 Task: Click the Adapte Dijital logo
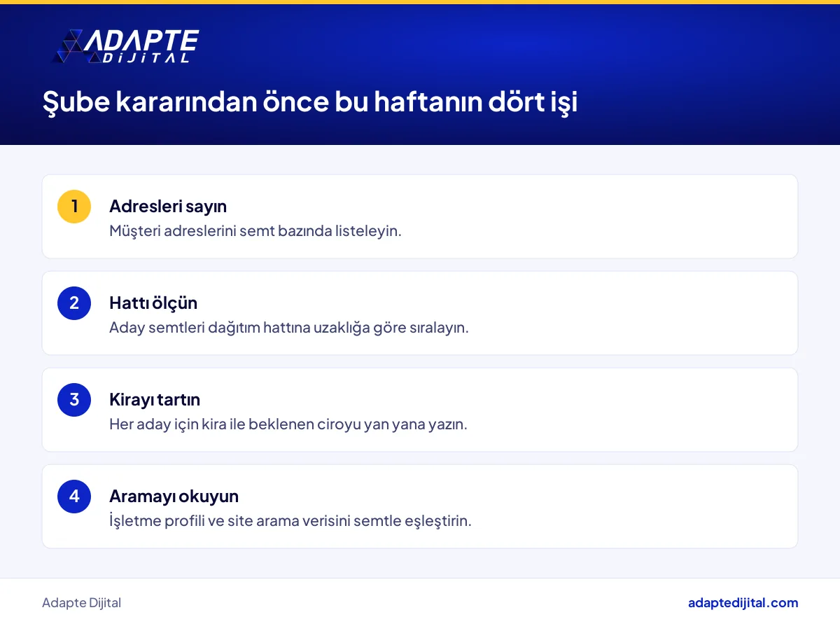(x=126, y=47)
